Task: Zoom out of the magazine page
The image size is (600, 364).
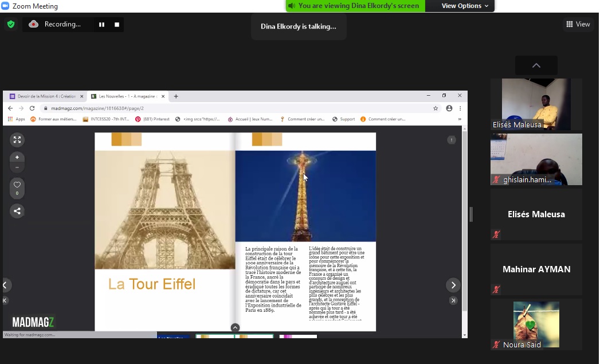Action: click(17, 167)
